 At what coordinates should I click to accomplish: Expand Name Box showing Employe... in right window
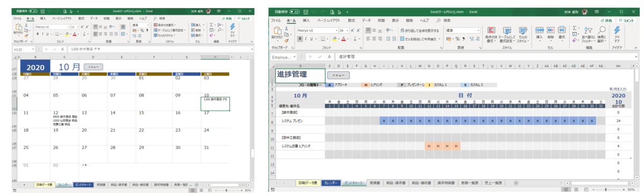tap(295, 57)
